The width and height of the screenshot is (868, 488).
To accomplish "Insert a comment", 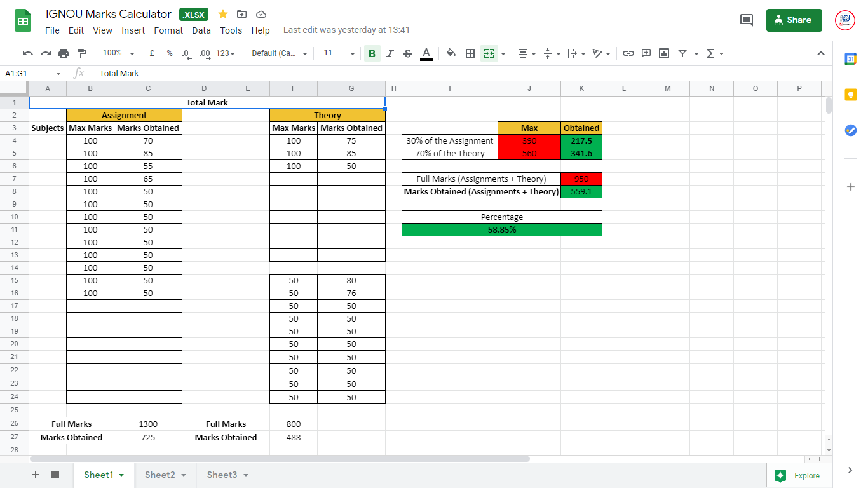I will tap(646, 53).
